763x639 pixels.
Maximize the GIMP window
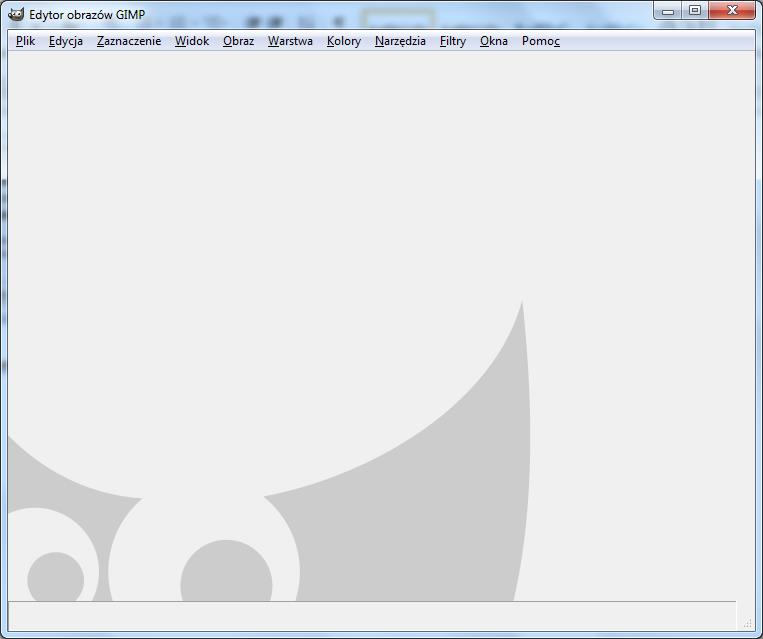[695, 11]
